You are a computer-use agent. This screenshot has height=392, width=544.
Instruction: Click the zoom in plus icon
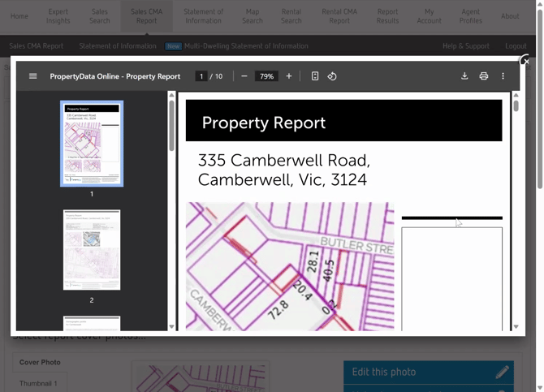[289, 76]
